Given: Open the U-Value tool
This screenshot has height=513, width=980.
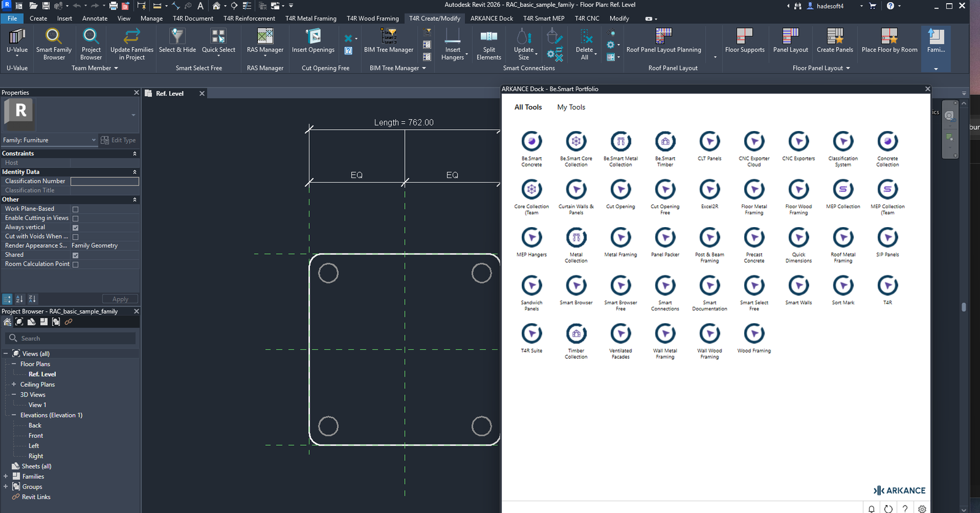Looking at the screenshot, I should 17,43.
